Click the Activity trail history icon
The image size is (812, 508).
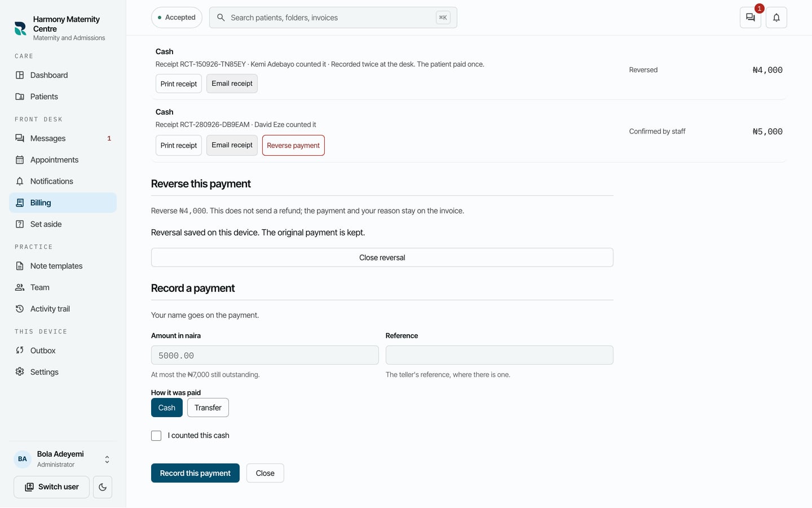(20, 309)
